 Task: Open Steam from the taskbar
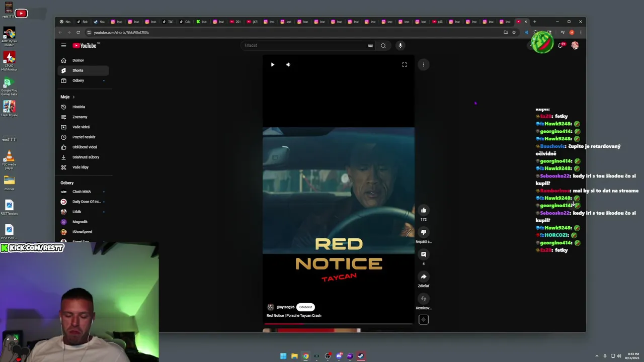coord(361,356)
